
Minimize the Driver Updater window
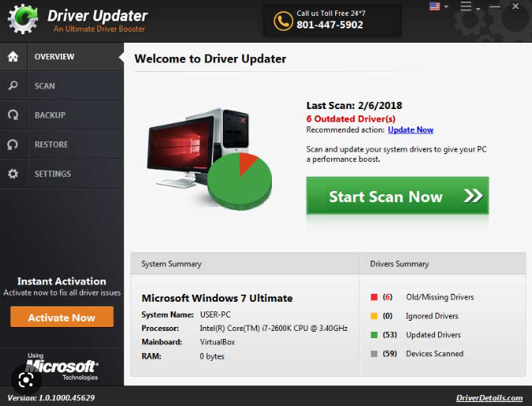(x=495, y=6)
